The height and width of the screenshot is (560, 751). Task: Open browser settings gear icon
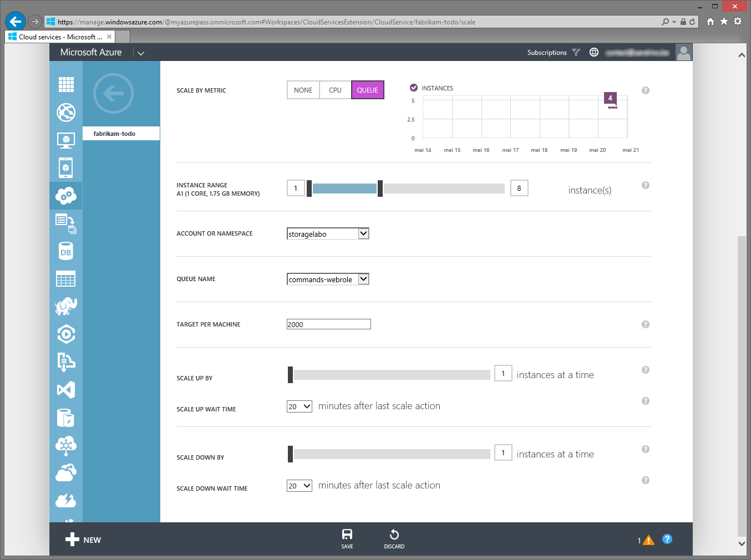[738, 21]
